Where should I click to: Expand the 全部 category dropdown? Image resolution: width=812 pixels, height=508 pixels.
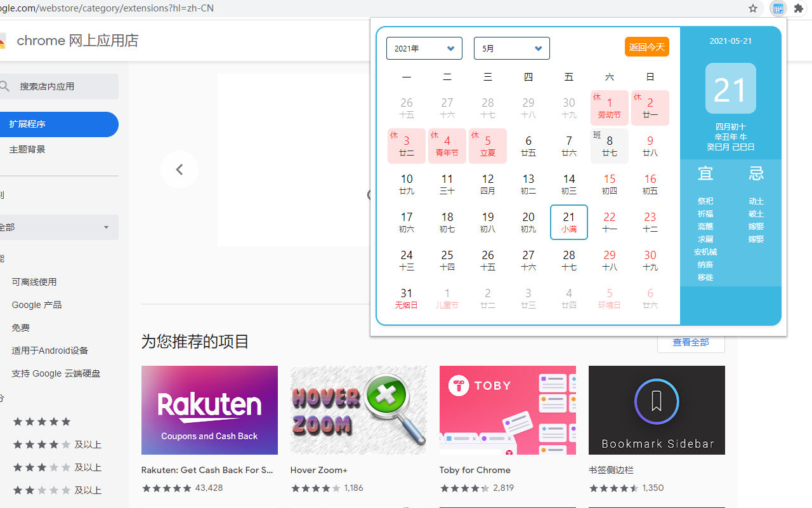point(58,227)
